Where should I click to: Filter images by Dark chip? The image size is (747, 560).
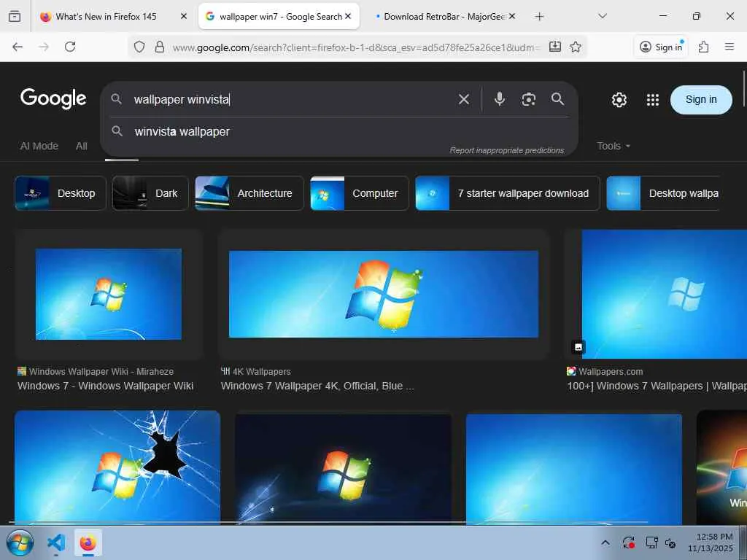(x=150, y=193)
